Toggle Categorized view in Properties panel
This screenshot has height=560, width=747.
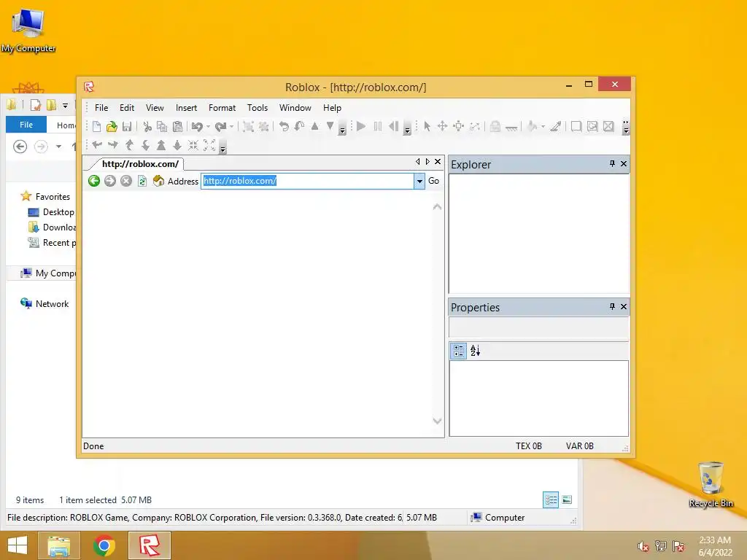(x=458, y=351)
